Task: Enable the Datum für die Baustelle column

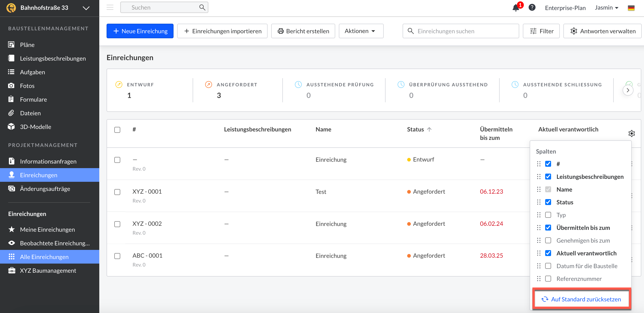Action: pos(548,266)
